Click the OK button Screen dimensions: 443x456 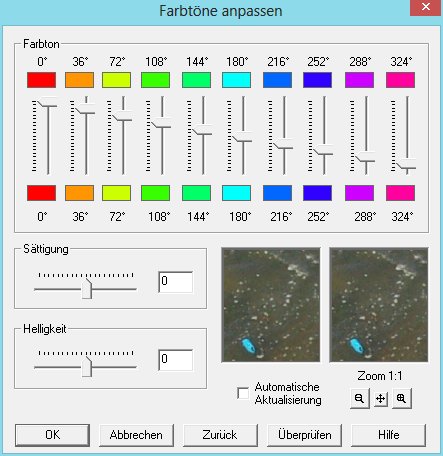tap(52, 435)
